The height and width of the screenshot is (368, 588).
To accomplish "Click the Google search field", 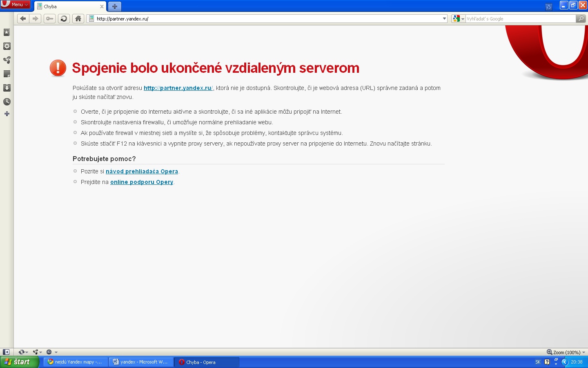I will click(520, 18).
